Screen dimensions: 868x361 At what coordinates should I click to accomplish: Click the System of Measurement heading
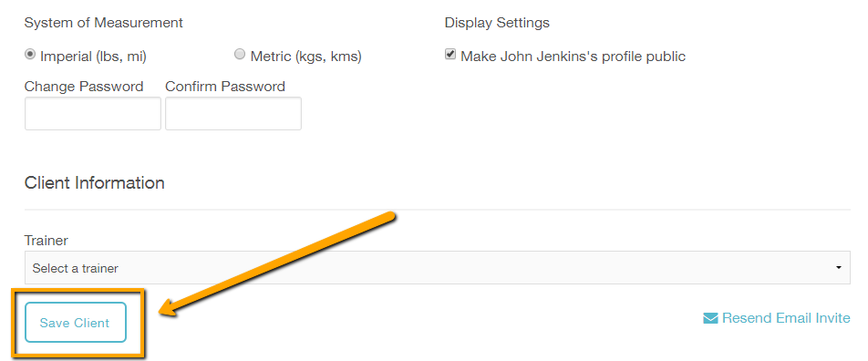(x=104, y=24)
